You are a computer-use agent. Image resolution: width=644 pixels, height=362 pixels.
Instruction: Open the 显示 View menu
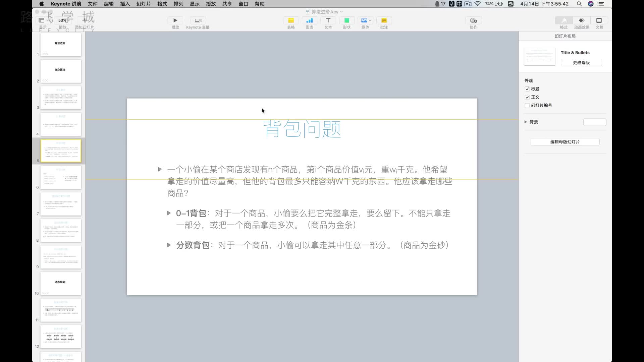195,4
